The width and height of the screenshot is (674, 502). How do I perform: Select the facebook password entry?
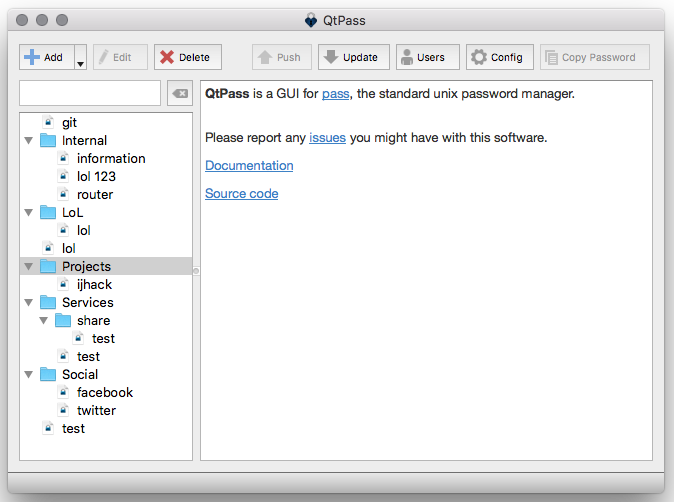tap(105, 392)
